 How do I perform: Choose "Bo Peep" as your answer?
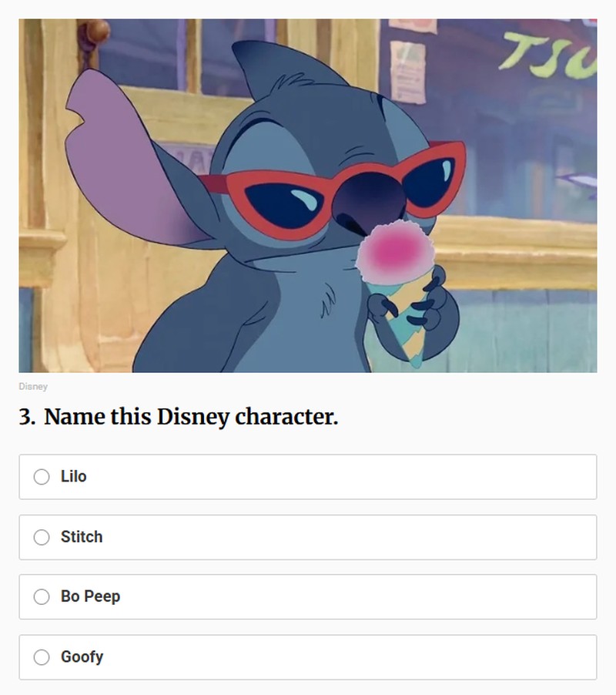(308, 596)
